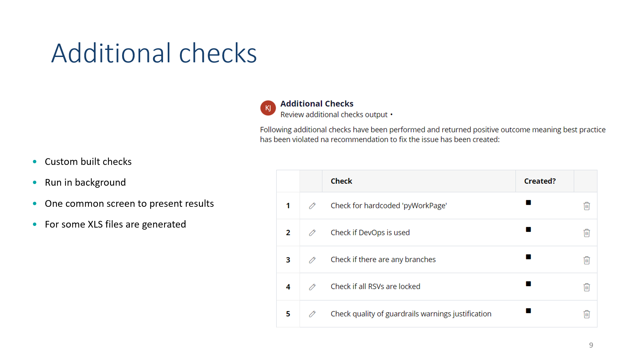Viewport: 644px width, 362px height.
Task: Toggle Created checkbox for RSVs locked check
Action: [x=528, y=284]
